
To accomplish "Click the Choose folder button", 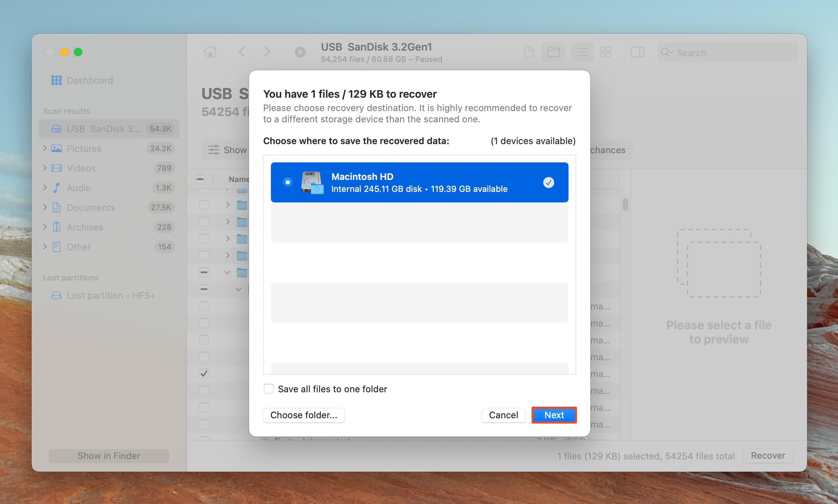I will tap(304, 414).
